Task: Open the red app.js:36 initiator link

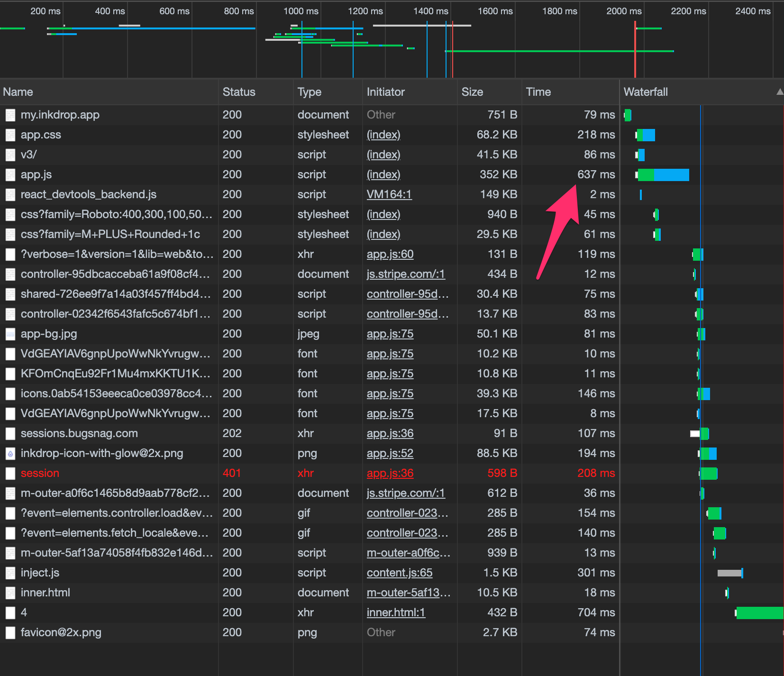Action: click(x=390, y=474)
